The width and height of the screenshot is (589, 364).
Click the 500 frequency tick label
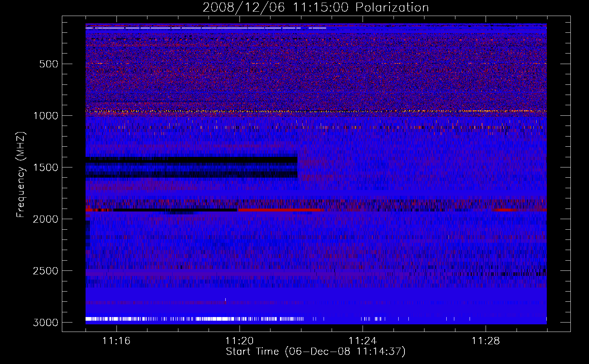[49, 64]
